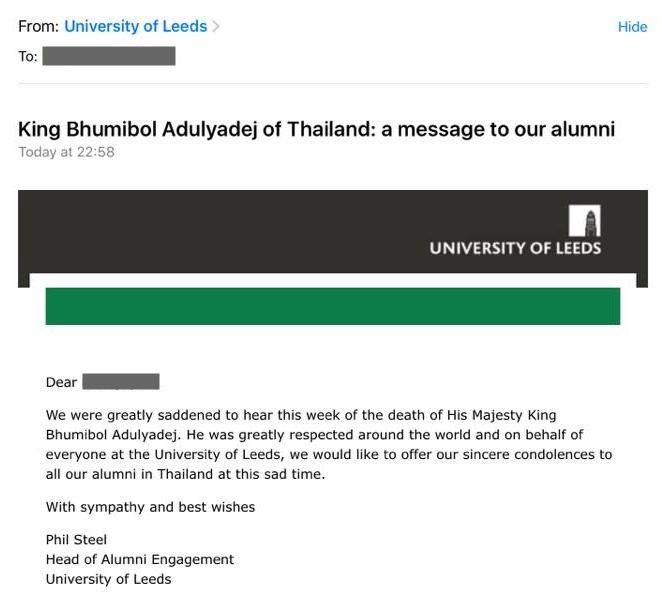Click the 'Today at 22:58' timestamp
The height and width of the screenshot is (616, 662).
point(66,152)
